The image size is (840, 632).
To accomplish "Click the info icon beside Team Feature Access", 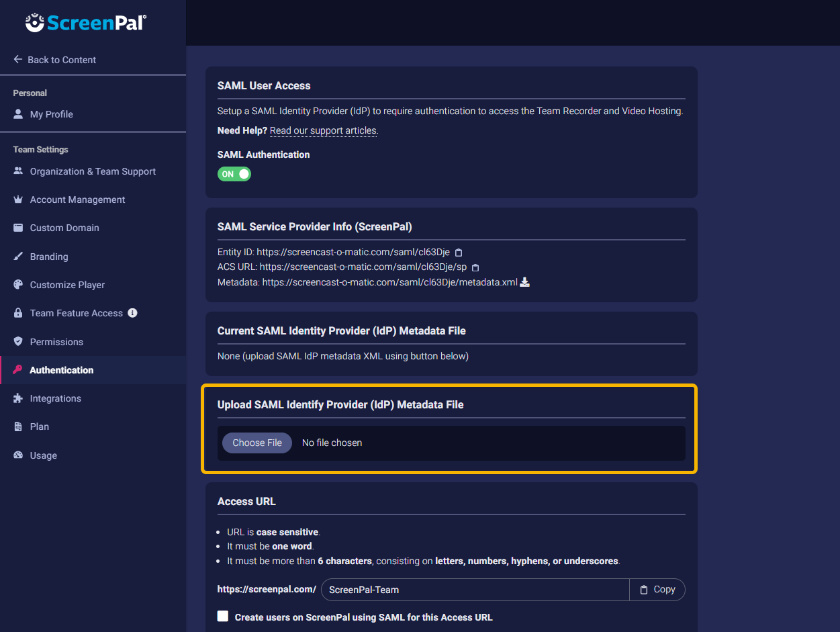I will pyautogui.click(x=133, y=313).
